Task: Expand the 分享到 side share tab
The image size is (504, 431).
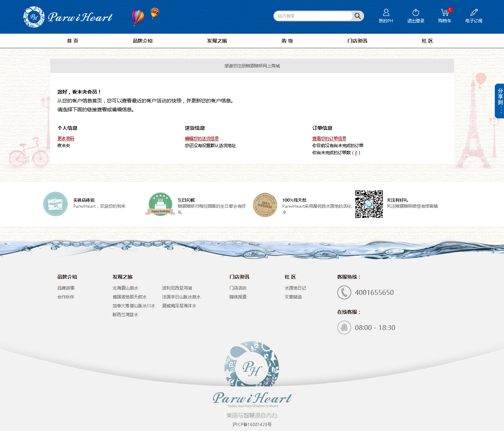Action: [499, 101]
